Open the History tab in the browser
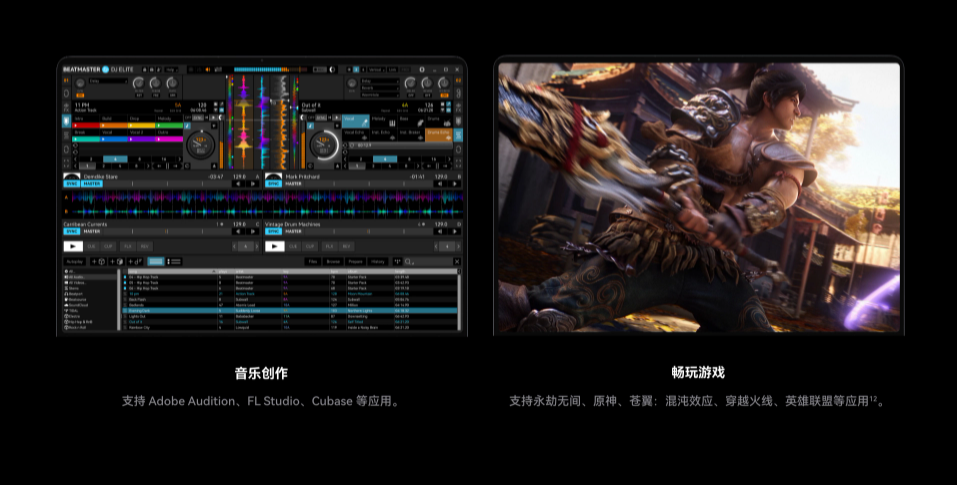 pyautogui.click(x=377, y=261)
